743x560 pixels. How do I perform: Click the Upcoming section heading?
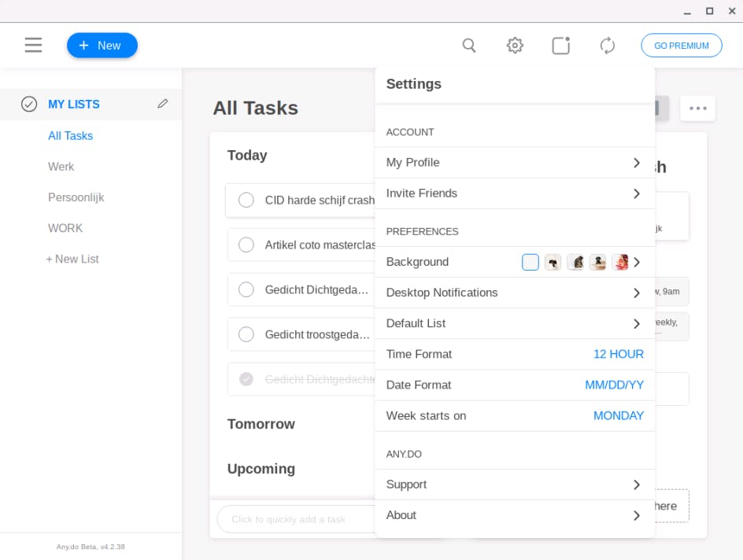pyautogui.click(x=261, y=469)
